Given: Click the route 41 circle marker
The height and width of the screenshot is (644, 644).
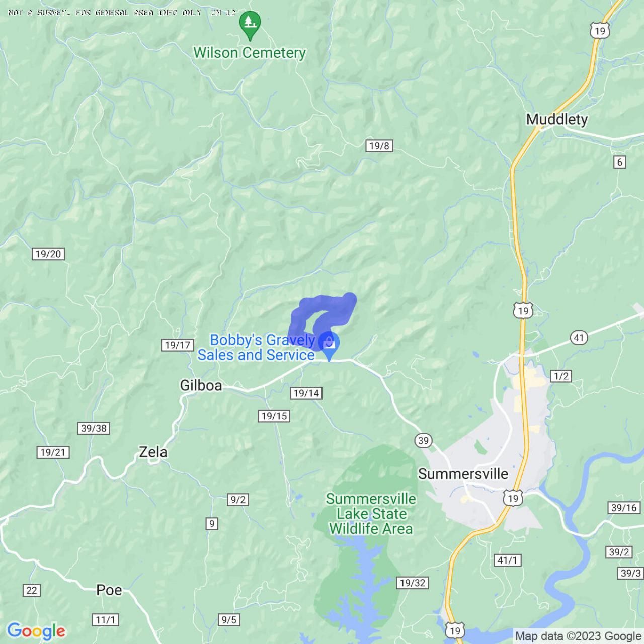Looking at the screenshot, I should pyautogui.click(x=579, y=337).
